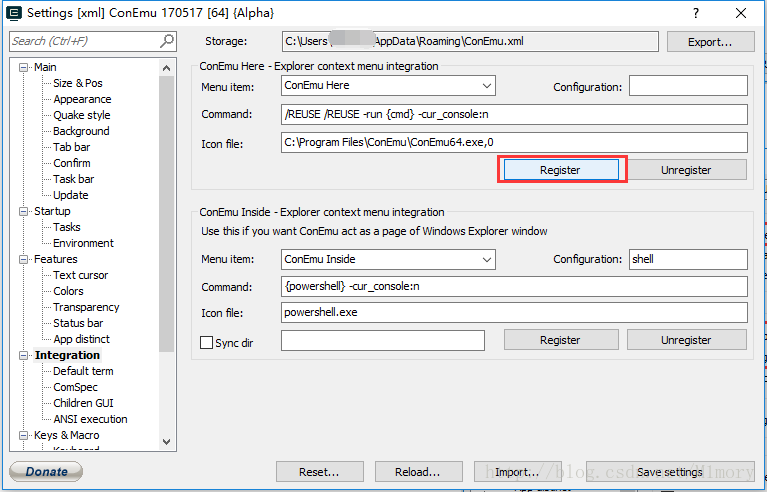Select the Confirm settings page
Image resolution: width=767 pixels, height=492 pixels.
pyautogui.click(x=71, y=163)
